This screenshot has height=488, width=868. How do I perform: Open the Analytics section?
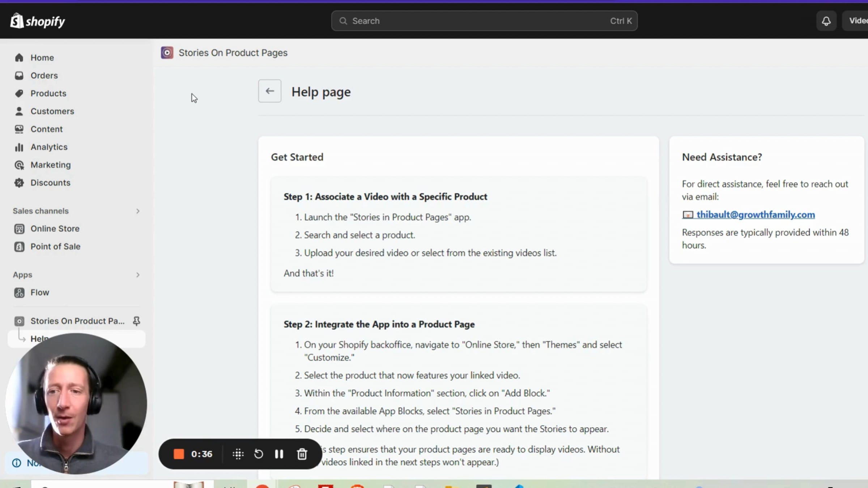(49, 147)
